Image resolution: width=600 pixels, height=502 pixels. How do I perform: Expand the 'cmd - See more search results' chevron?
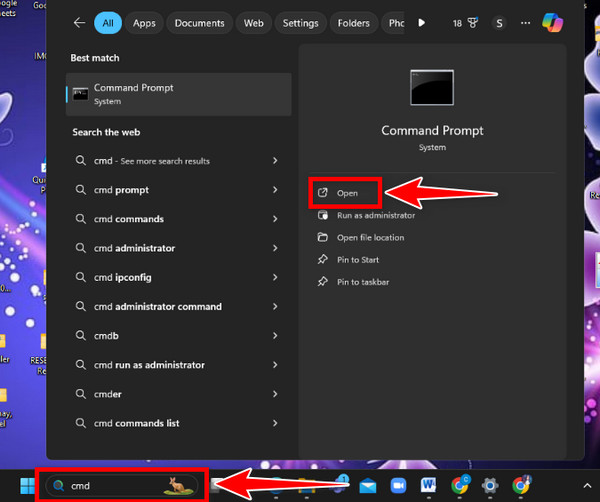pyautogui.click(x=275, y=161)
